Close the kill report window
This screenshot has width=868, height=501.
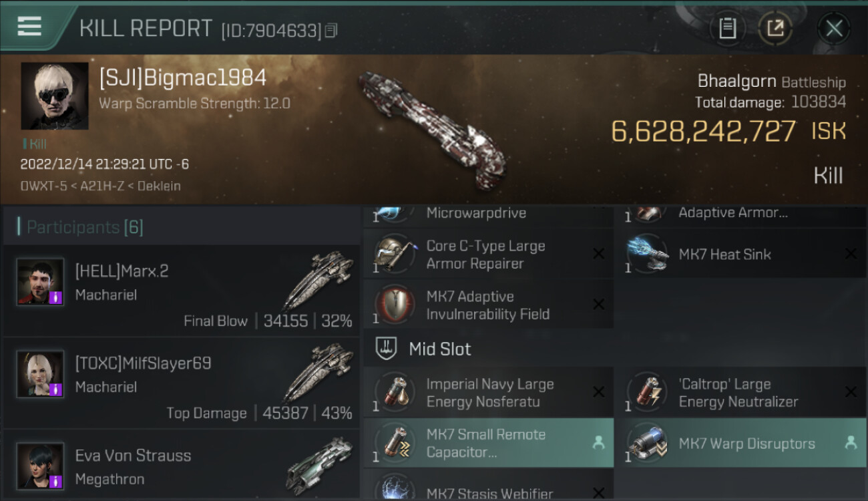point(834,29)
